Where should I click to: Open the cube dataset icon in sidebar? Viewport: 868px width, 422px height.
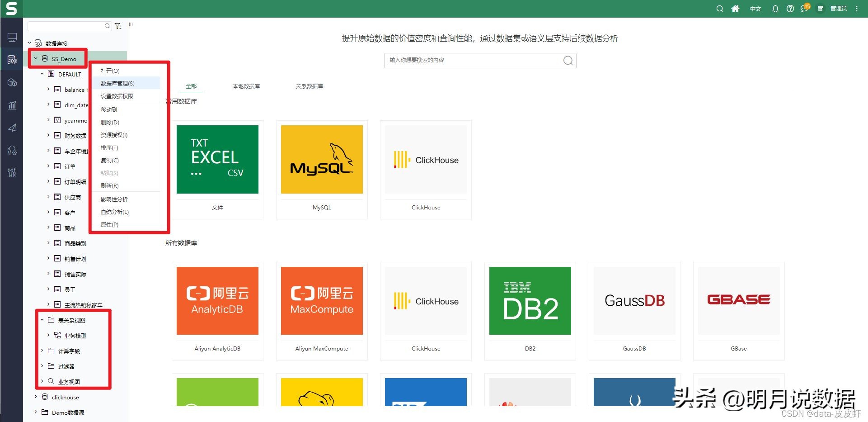pyautogui.click(x=12, y=82)
